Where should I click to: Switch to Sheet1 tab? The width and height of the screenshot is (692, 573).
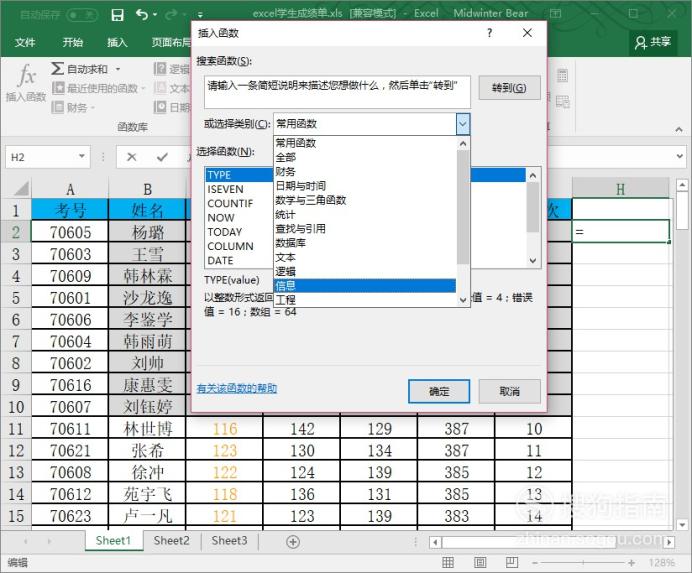(x=113, y=541)
